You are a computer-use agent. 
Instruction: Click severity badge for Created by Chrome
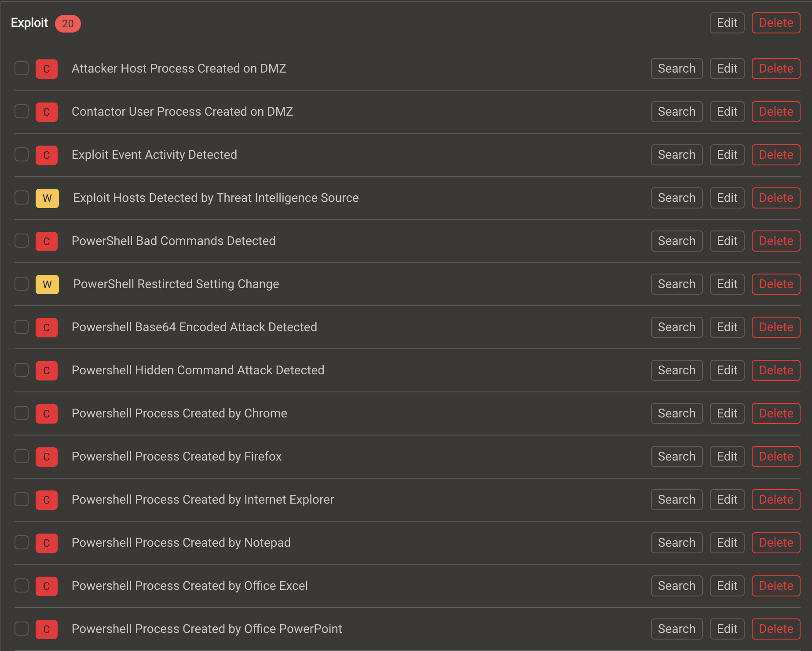click(47, 413)
